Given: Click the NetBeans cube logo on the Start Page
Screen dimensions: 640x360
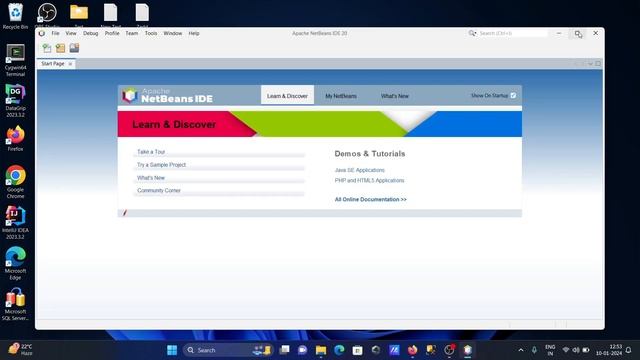Looking at the screenshot, I should [130, 96].
